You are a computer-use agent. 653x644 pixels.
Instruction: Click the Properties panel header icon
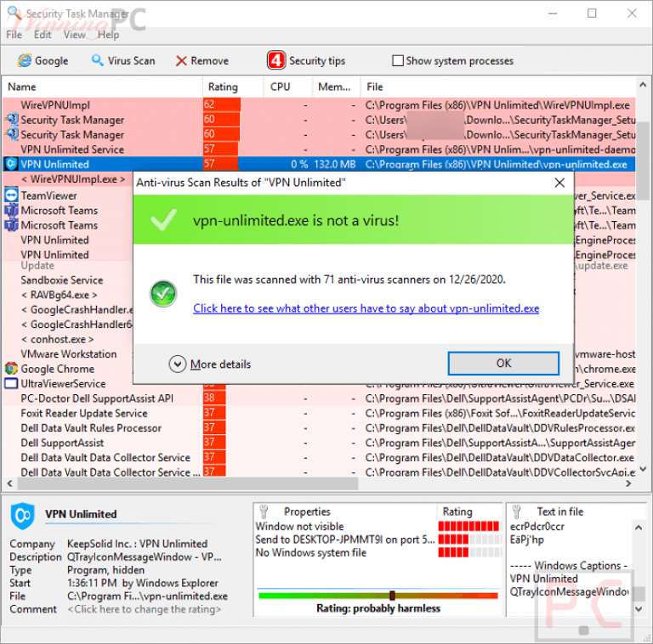[264, 511]
